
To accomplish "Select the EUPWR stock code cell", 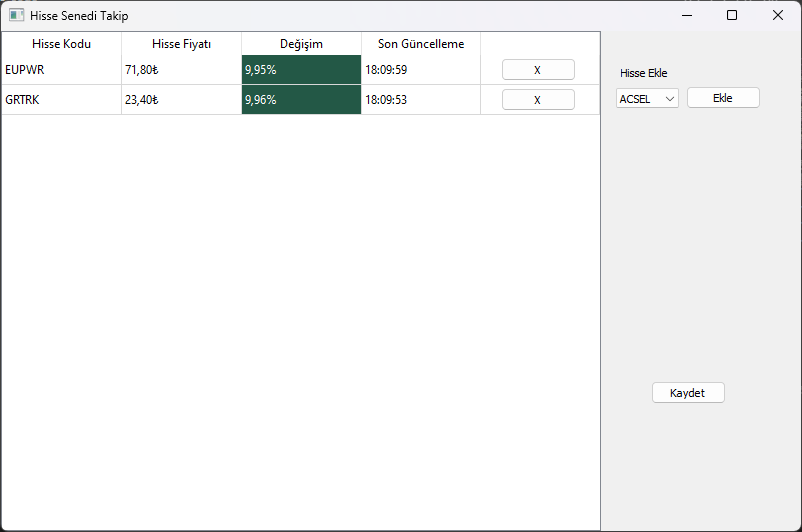I will [61, 70].
